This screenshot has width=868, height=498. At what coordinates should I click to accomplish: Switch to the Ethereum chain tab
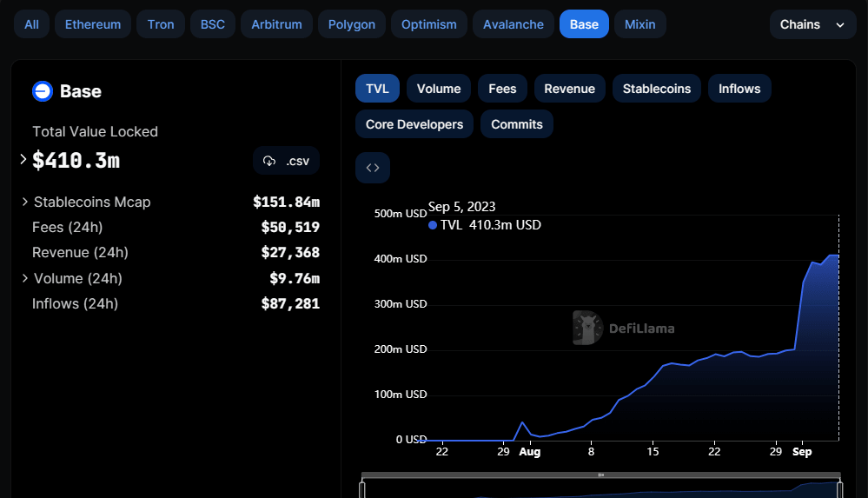(x=93, y=24)
